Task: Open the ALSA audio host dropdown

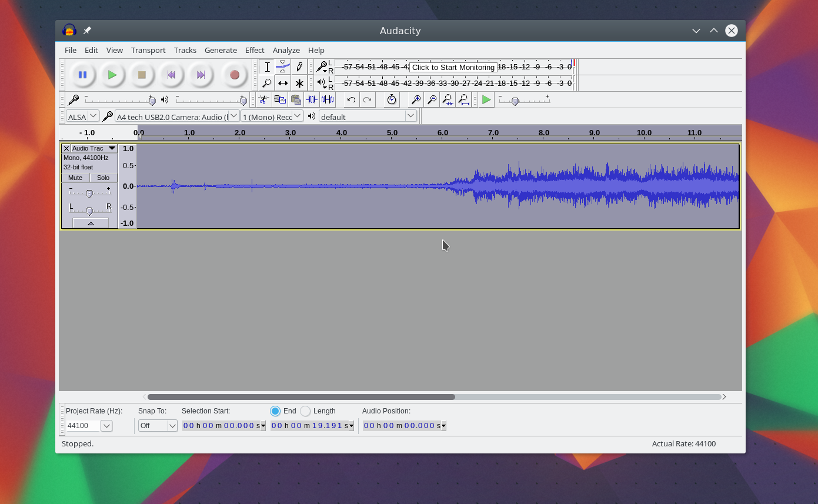Action: [82, 116]
